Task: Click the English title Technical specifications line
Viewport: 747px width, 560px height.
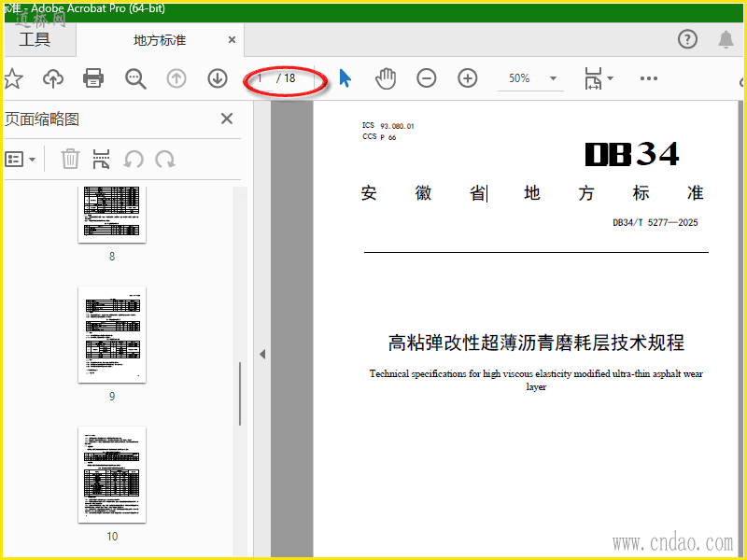Action: coord(536,380)
